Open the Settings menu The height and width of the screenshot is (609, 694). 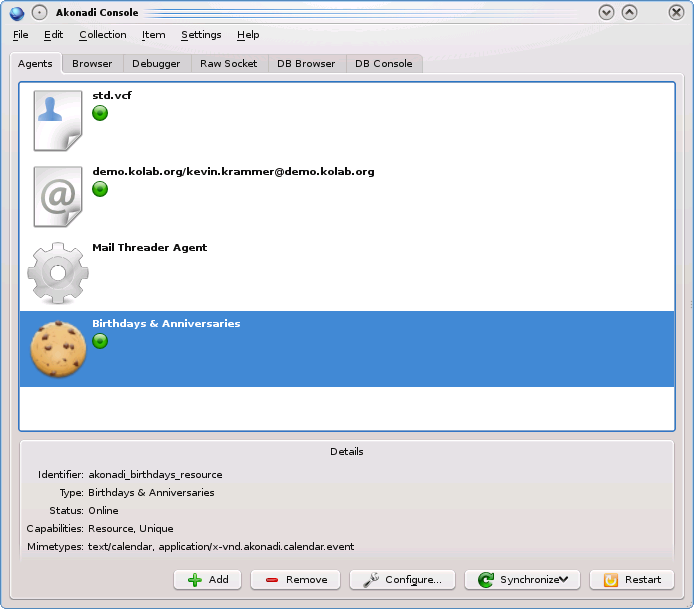point(201,35)
